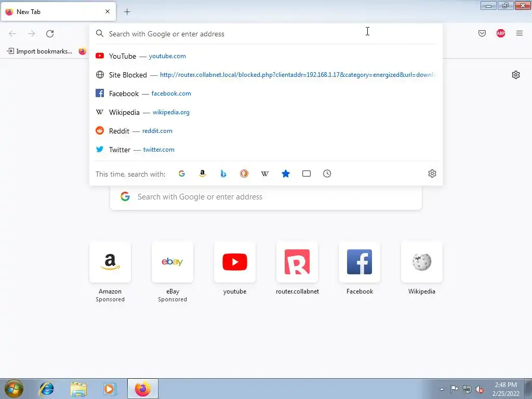Choose the Wikipedia suggestion row
Screen dimensions: 532x399
pos(266,112)
